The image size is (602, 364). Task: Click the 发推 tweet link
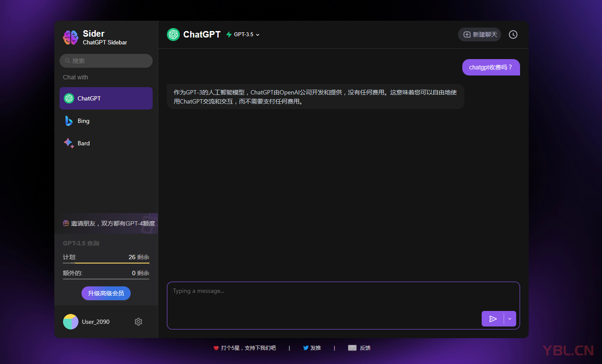[x=315, y=348]
